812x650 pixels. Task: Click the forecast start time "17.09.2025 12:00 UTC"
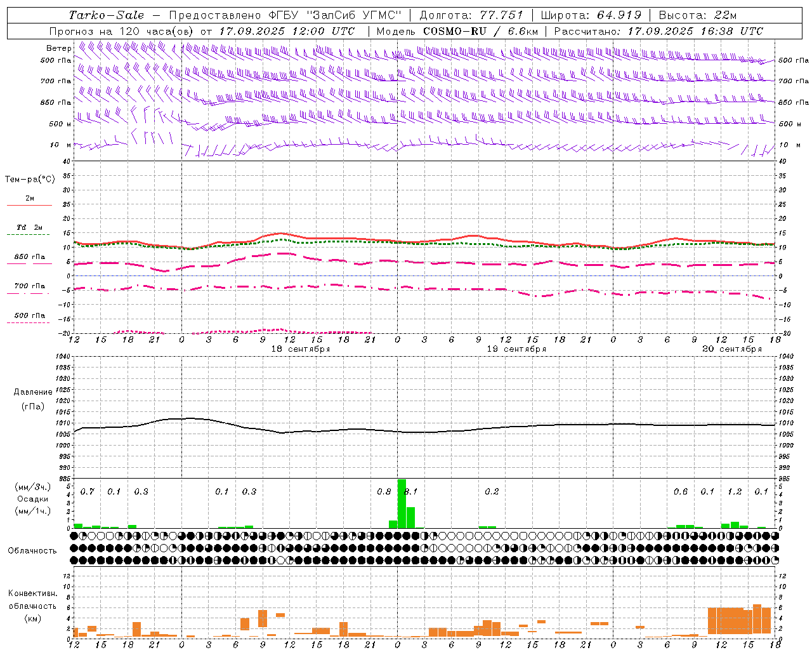[x=287, y=31]
